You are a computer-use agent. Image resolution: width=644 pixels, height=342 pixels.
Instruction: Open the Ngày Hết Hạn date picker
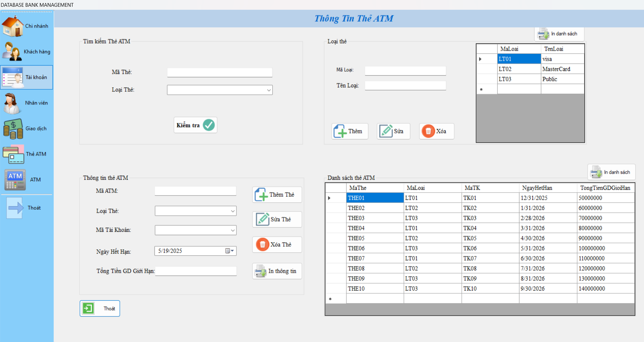(230, 251)
